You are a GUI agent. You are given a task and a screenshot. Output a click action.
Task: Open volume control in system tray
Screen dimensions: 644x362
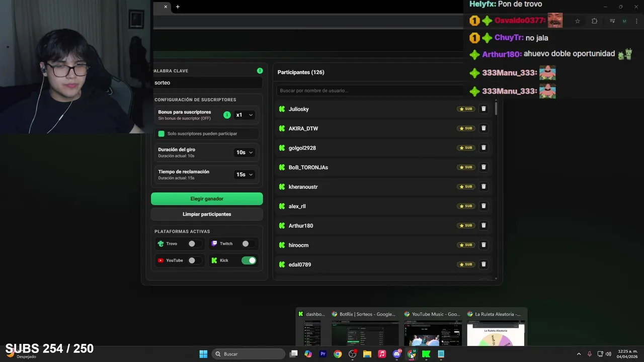[x=608, y=354]
